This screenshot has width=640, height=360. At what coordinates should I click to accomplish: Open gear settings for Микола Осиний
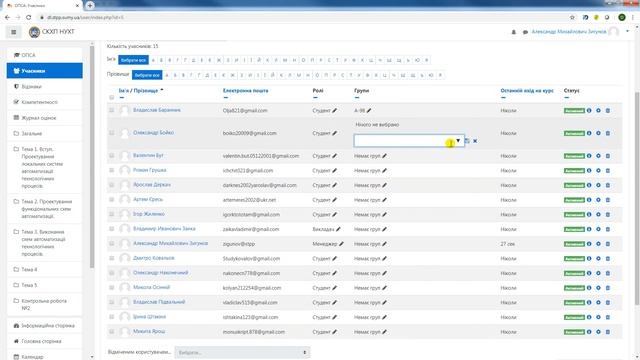point(598,288)
